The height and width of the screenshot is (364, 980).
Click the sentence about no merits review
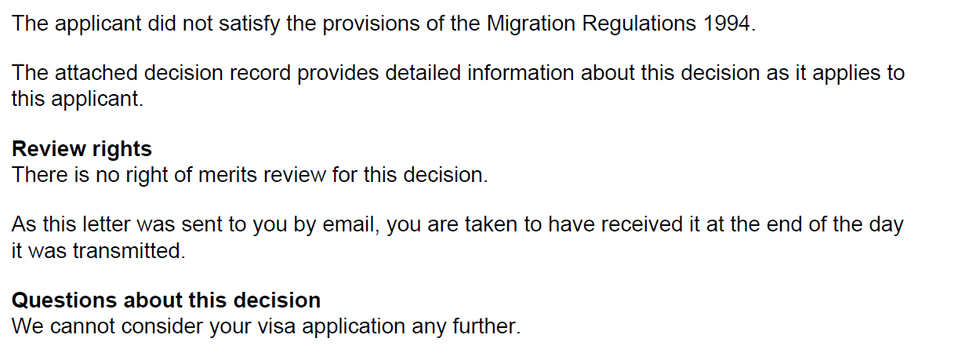point(249,174)
